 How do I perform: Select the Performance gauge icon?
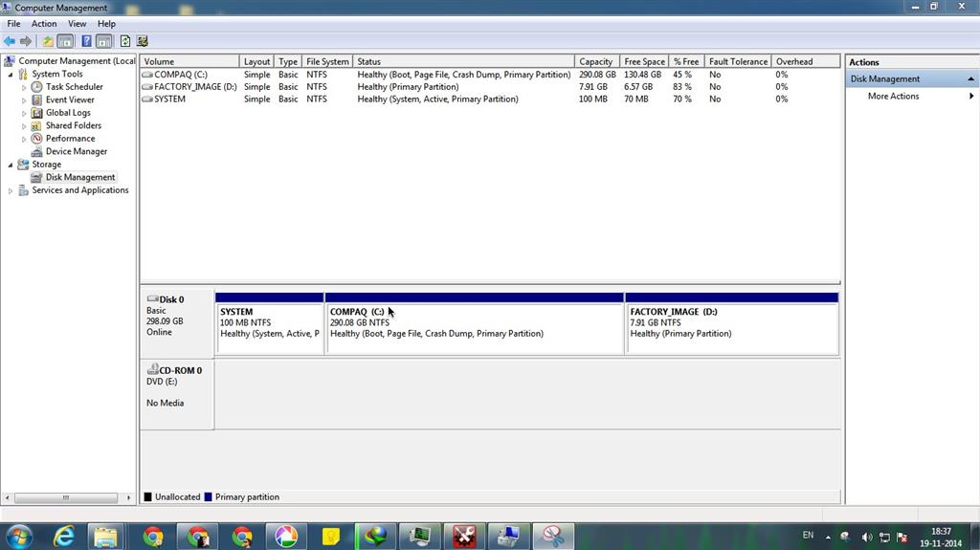[36, 138]
